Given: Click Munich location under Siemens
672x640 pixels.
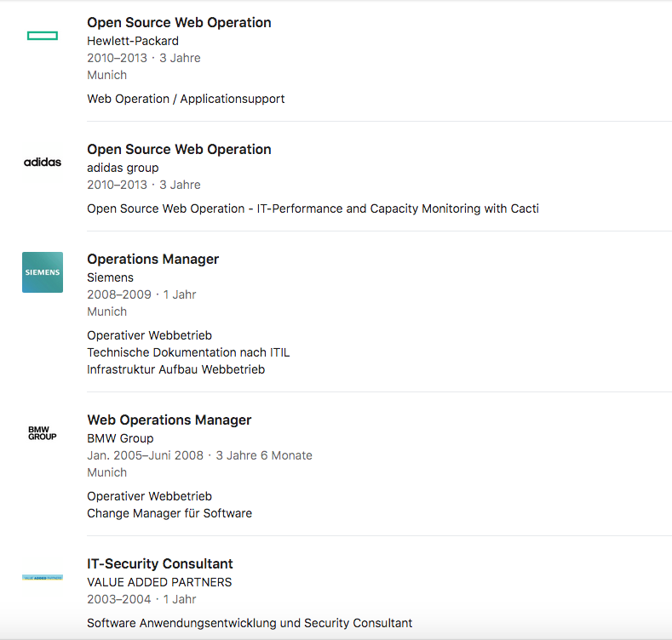Looking at the screenshot, I should 107,311.
